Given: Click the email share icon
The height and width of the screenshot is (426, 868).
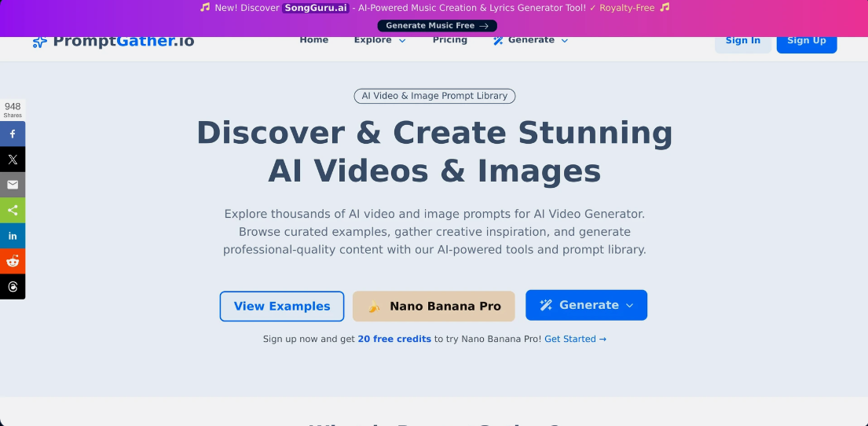Looking at the screenshot, I should (x=13, y=185).
